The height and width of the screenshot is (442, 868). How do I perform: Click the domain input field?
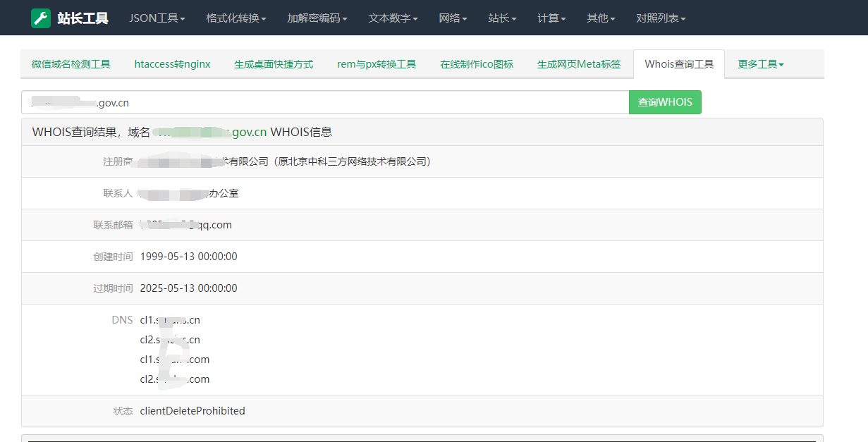coord(325,102)
